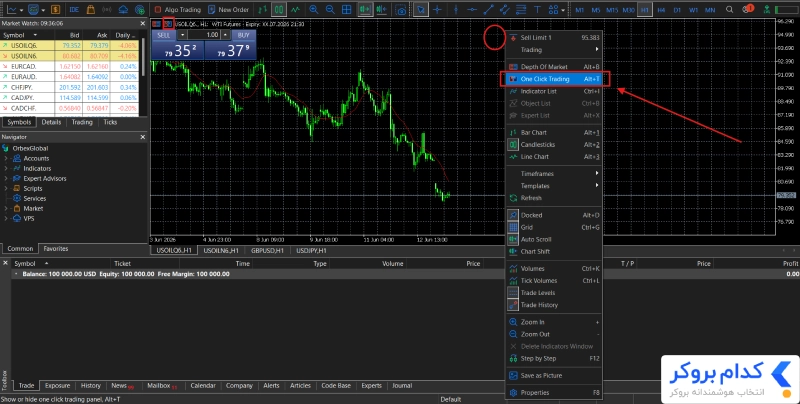The image size is (800, 404).
Task: Toggle Trade Levels in the context menu
Action: coord(554,293)
